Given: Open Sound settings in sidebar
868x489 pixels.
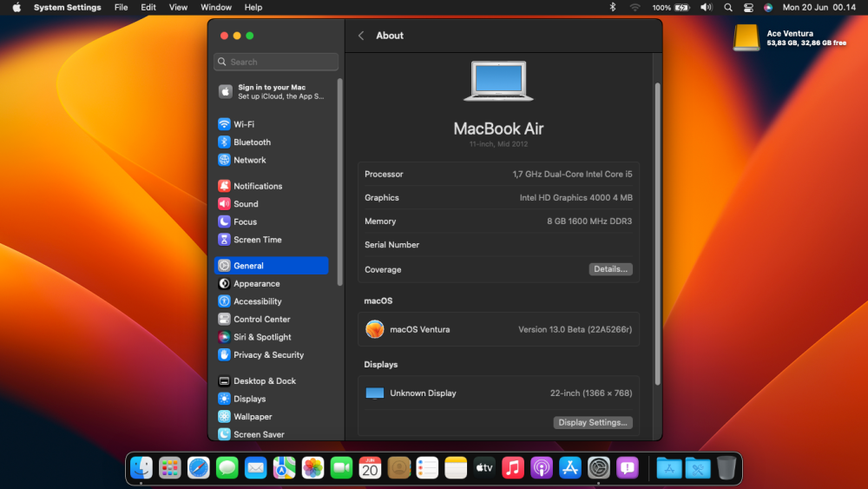Looking at the screenshot, I should [271, 204].
